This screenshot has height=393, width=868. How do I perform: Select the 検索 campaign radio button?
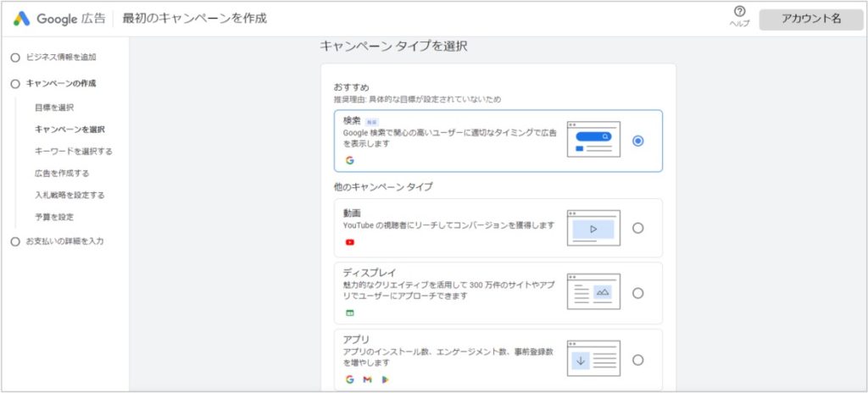[x=637, y=141]
